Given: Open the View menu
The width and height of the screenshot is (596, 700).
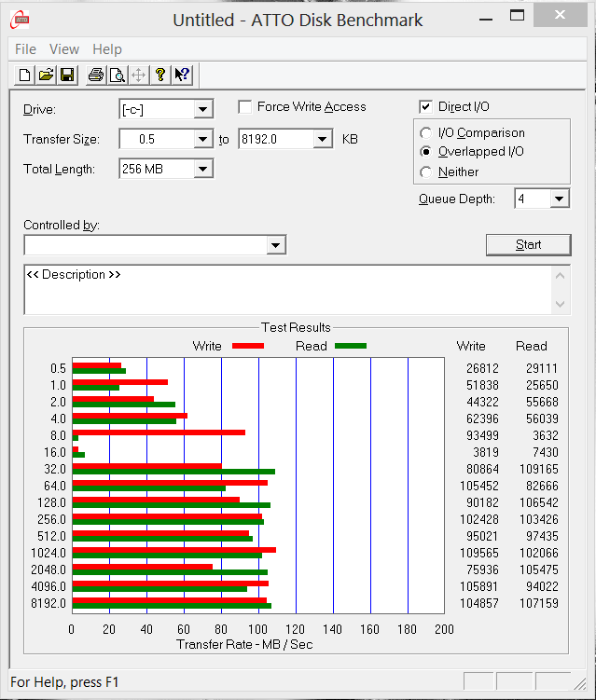Looking at the screenshot, I should (64, 49).
